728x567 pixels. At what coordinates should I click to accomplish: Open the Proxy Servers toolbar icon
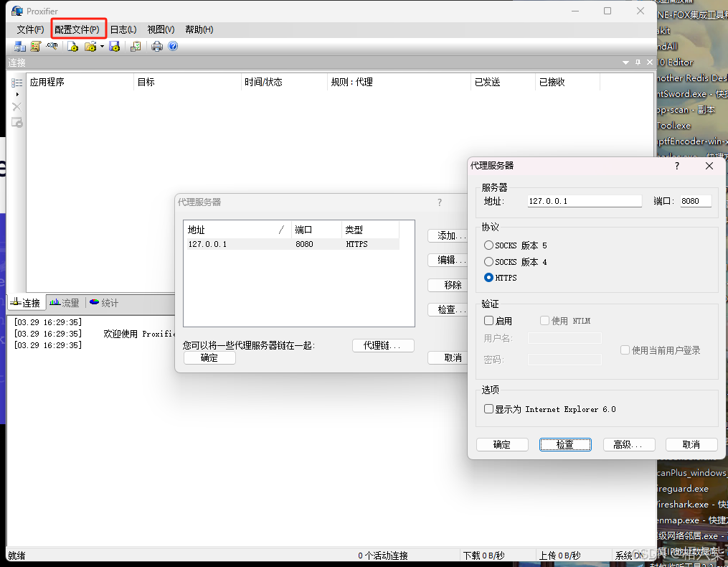click(20, 46)
